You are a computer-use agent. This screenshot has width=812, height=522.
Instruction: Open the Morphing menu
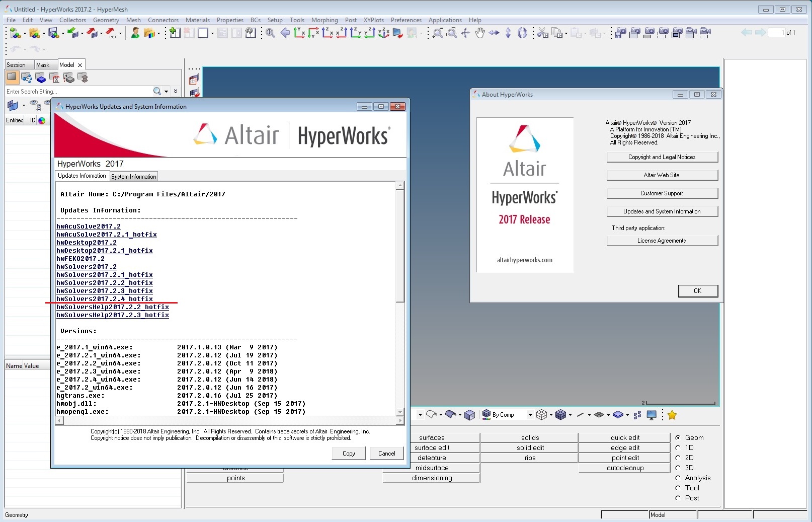coord(324,20)
